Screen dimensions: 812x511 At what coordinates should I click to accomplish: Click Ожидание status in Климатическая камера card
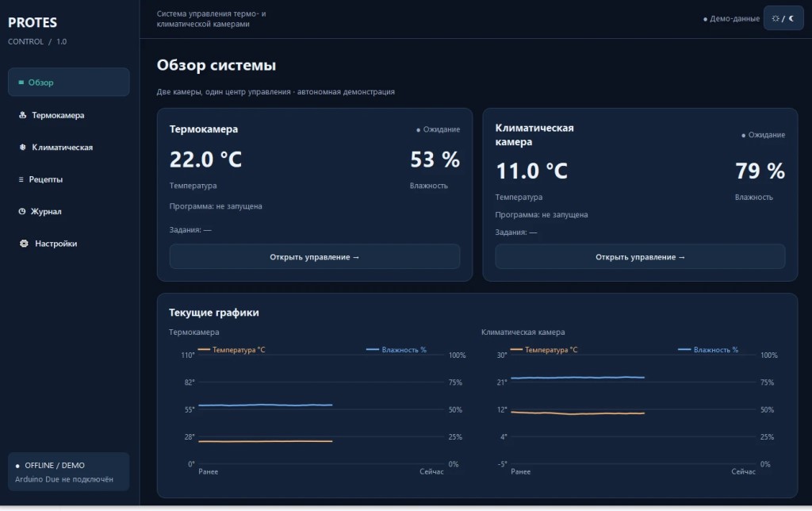click(764, 135)
